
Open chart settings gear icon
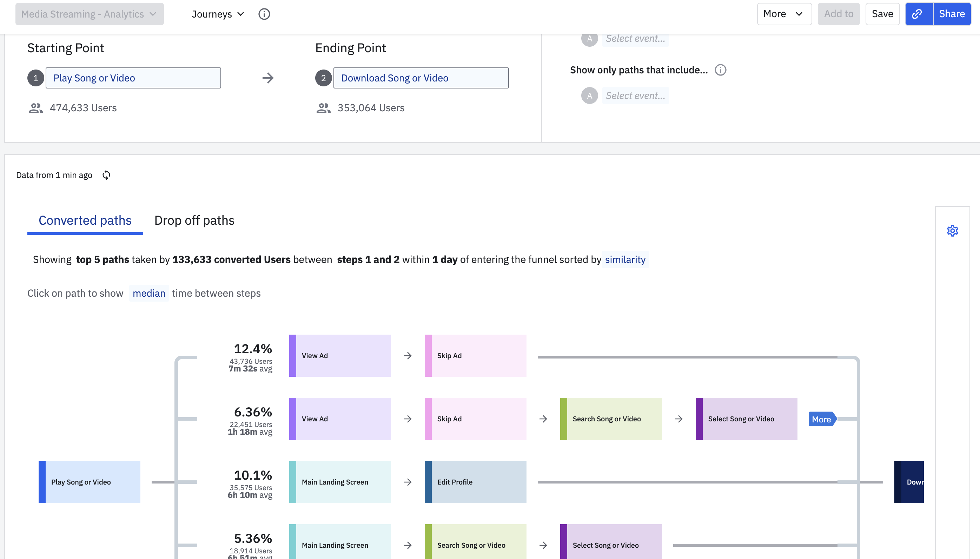coord(952,231)
